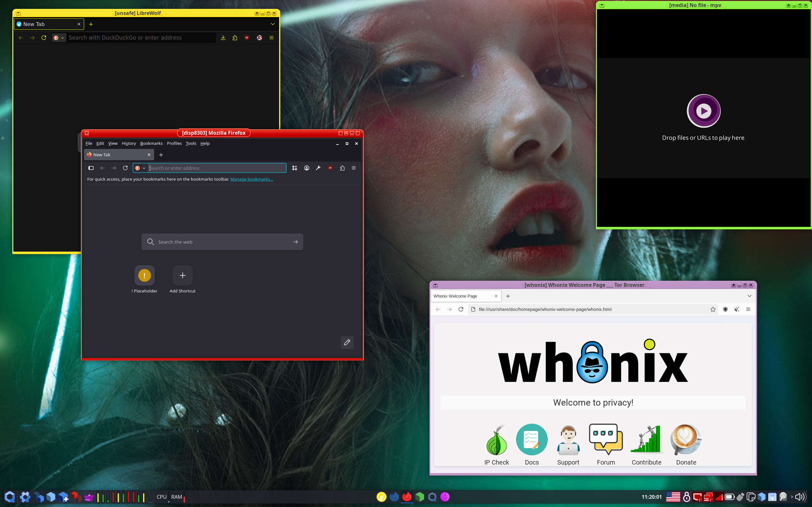Click the volume icon in the system tray

800,497
